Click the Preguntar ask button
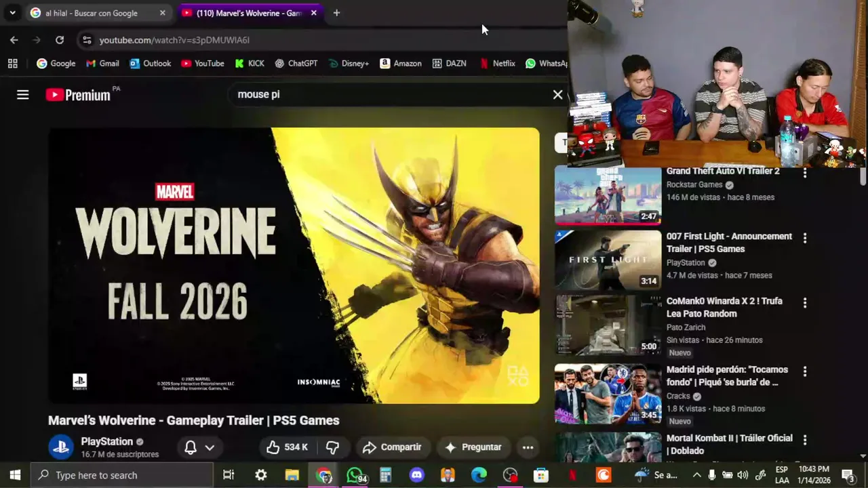Viewport: 868px width, 488px height. [x=473, y=447]
